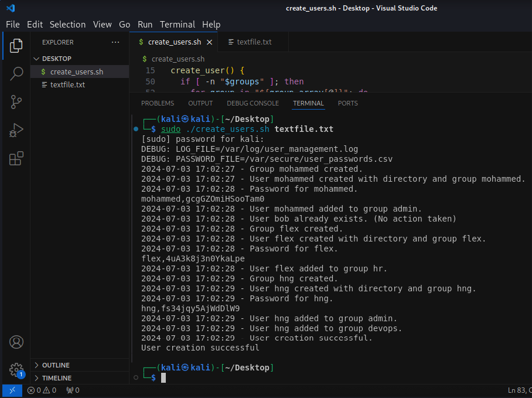This screenshot has height=398, width=532.
Task: Open Explorer views and more actions ellipsis
Action: click(115, 42)
